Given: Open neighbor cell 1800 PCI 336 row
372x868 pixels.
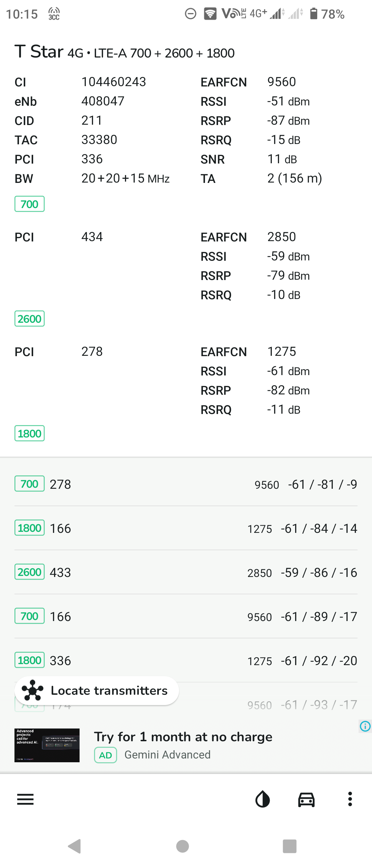Looking at the screenshot, I should (x=186, y=660).
